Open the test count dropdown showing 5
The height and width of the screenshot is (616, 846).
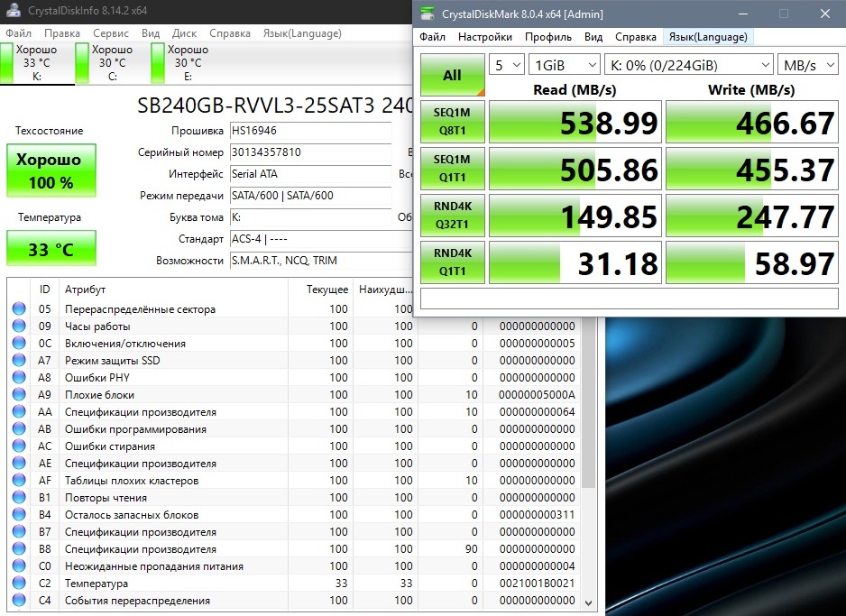tap(507, 65)
